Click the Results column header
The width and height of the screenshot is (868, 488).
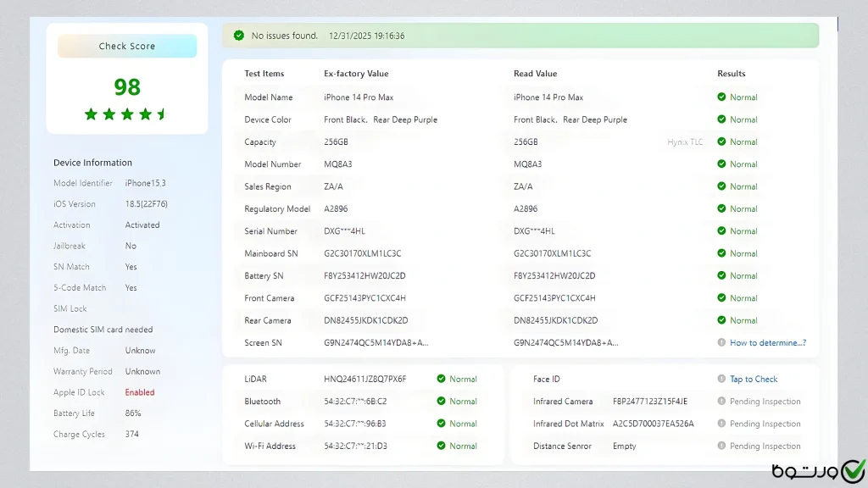(x=732, y=74)
